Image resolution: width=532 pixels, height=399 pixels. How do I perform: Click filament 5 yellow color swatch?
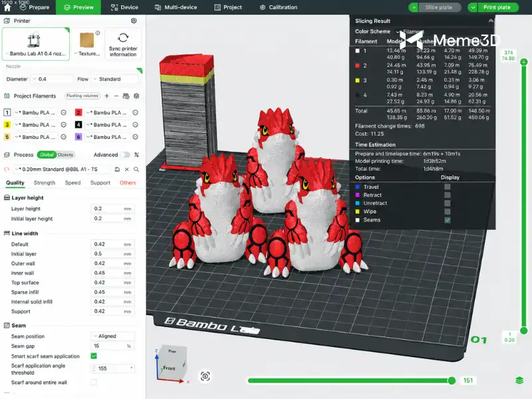tap(7, 137)
